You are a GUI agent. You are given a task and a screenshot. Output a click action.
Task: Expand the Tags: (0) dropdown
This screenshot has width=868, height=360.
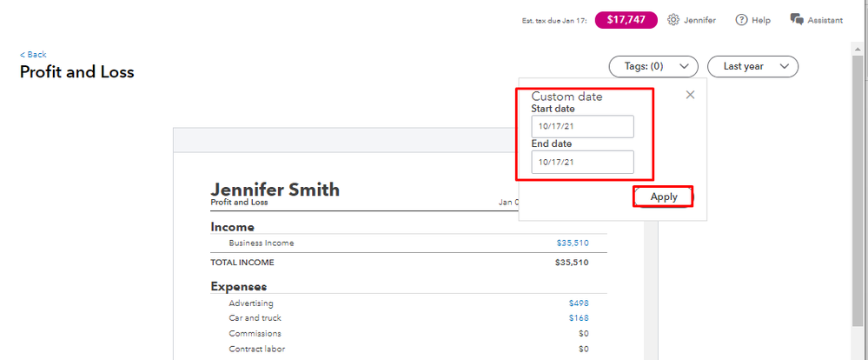point(654,66)
